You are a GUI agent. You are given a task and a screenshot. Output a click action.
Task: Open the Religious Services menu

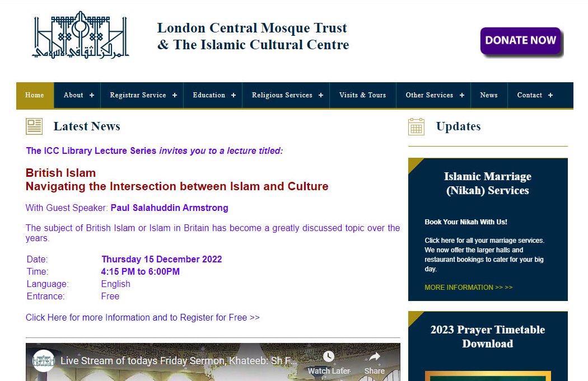pyautogui.click(x=282, y=95)
